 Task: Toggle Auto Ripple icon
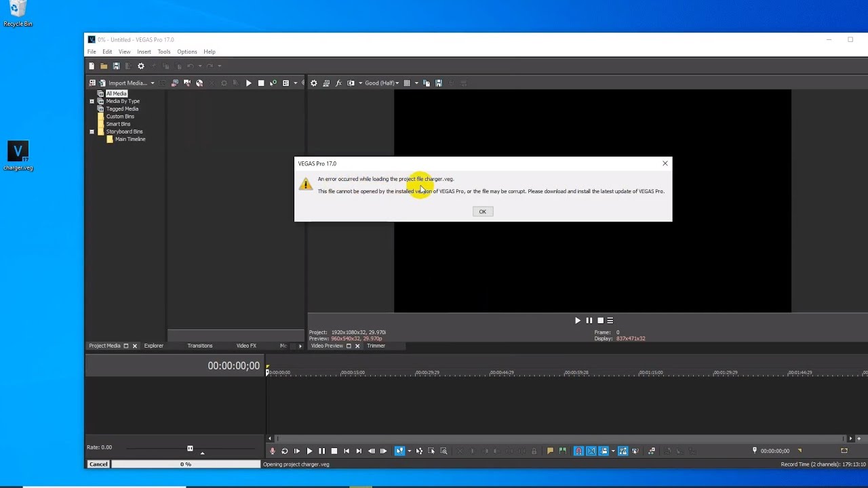coord(604,451)
